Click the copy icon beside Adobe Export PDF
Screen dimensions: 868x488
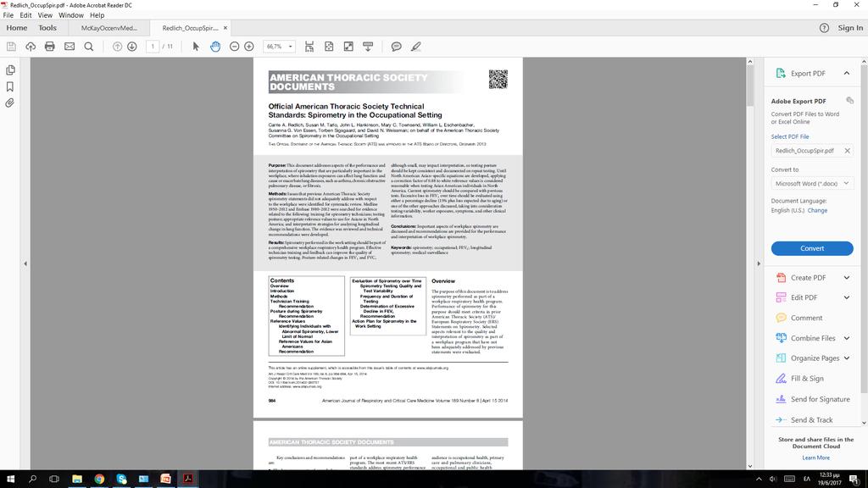pyautogui.click(x=849, y=100)
